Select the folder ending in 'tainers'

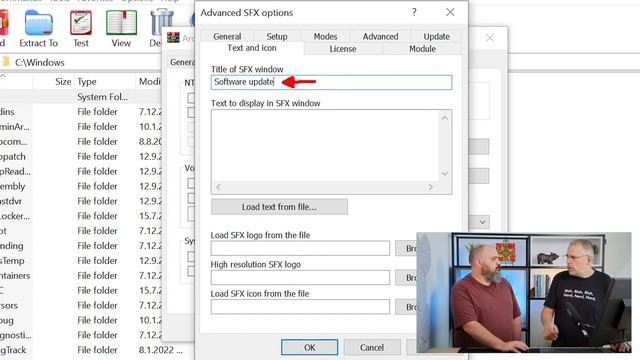[81, 276]
